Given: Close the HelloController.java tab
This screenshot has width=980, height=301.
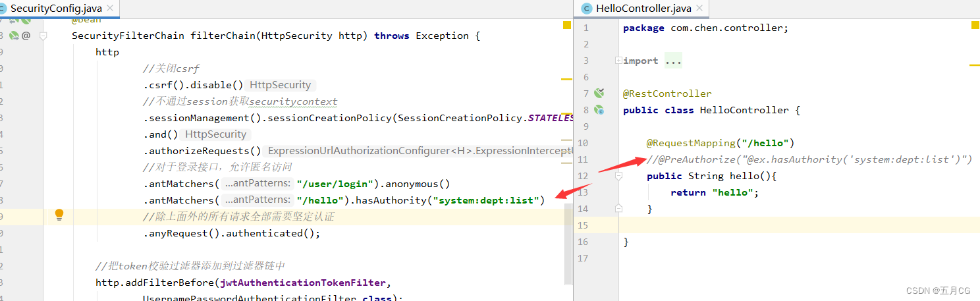Looking at the screenshot, I should tap(699, 9).
